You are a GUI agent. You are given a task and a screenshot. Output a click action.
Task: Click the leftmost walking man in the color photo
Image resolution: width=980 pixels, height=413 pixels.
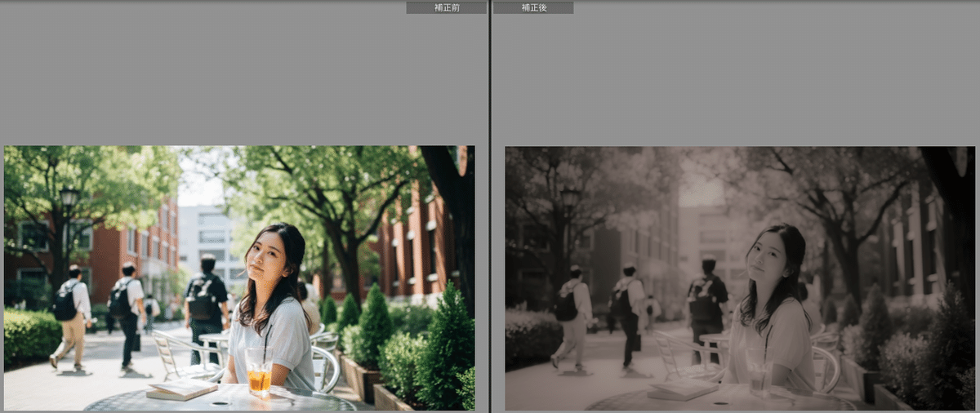pyautogui.click(x=71, y=314)
